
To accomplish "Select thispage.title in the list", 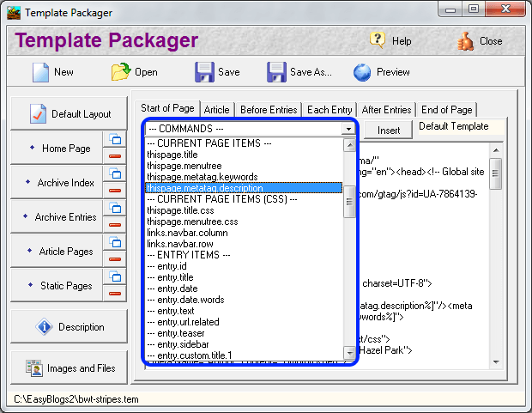I will point(244,155).
